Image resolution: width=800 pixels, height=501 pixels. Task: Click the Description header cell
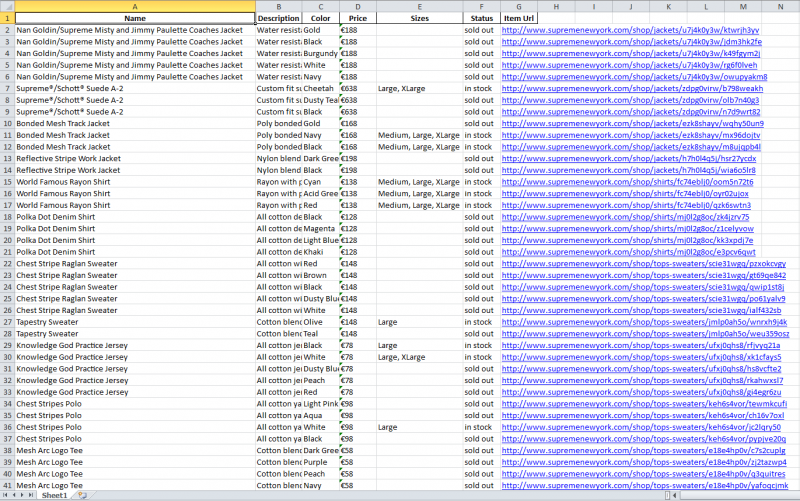point(279,18)
